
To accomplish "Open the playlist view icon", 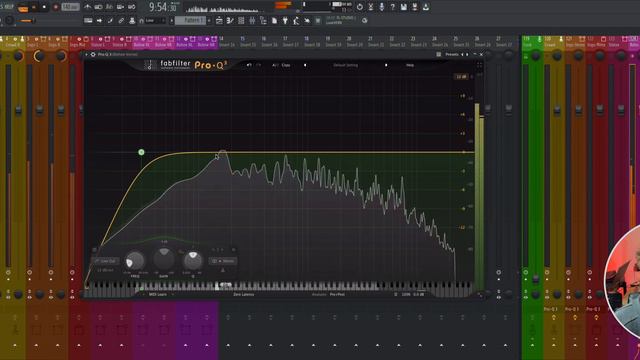I will [x=219, y=20].
